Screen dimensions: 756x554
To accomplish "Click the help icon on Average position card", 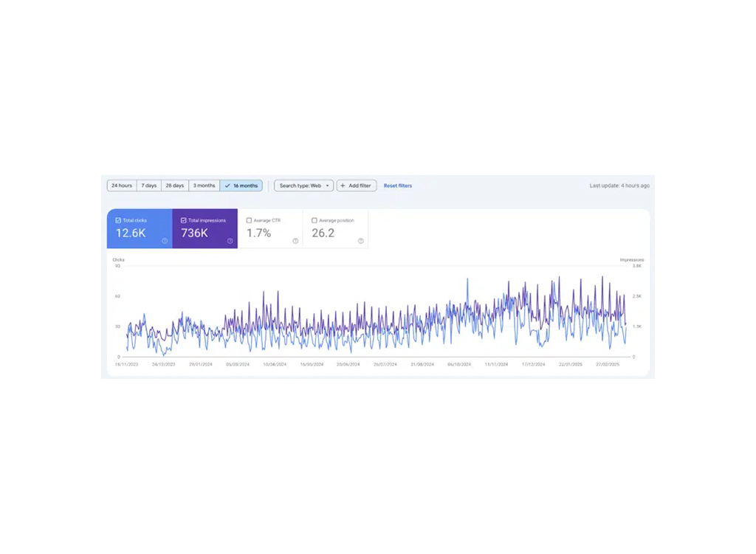I will point(360,241).
